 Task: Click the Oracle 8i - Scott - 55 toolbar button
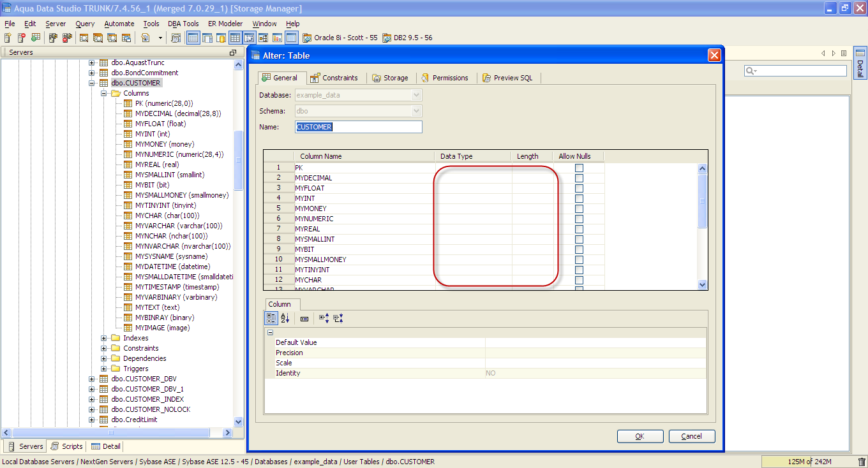point(340,38)
